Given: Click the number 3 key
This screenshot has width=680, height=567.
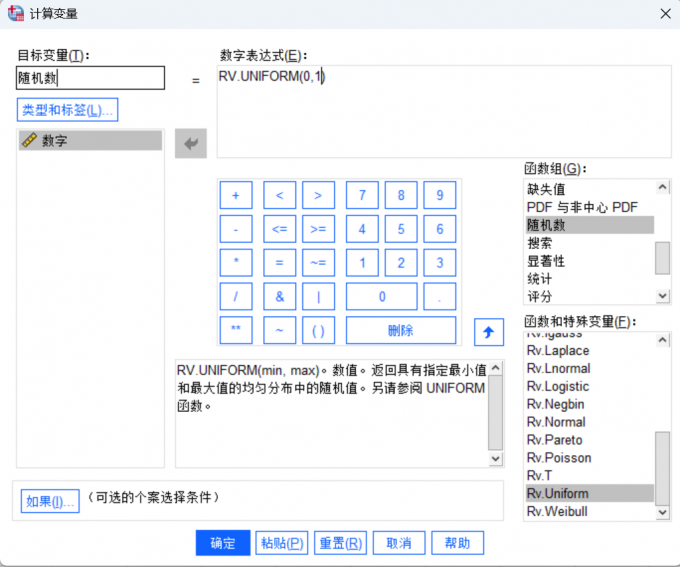Looking at the screenshot, I should click(x=440, y=262).
